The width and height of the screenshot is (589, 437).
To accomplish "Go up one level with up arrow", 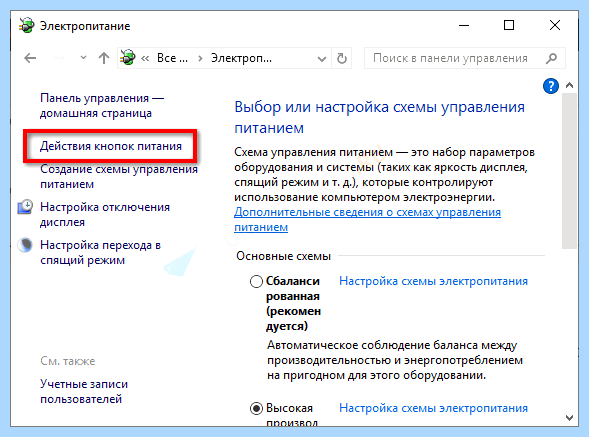I will coord(104,58).
